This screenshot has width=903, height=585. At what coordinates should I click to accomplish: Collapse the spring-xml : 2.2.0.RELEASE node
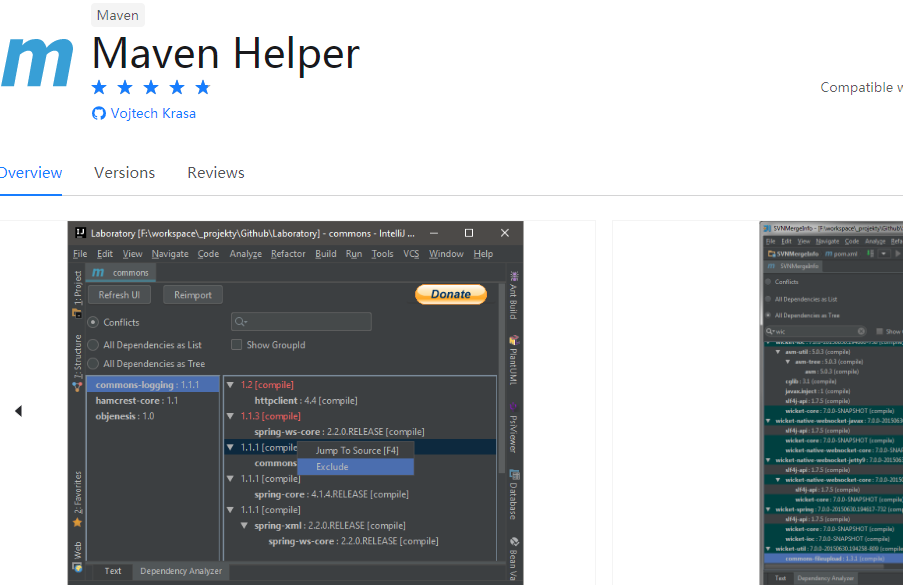pos(244,525)
